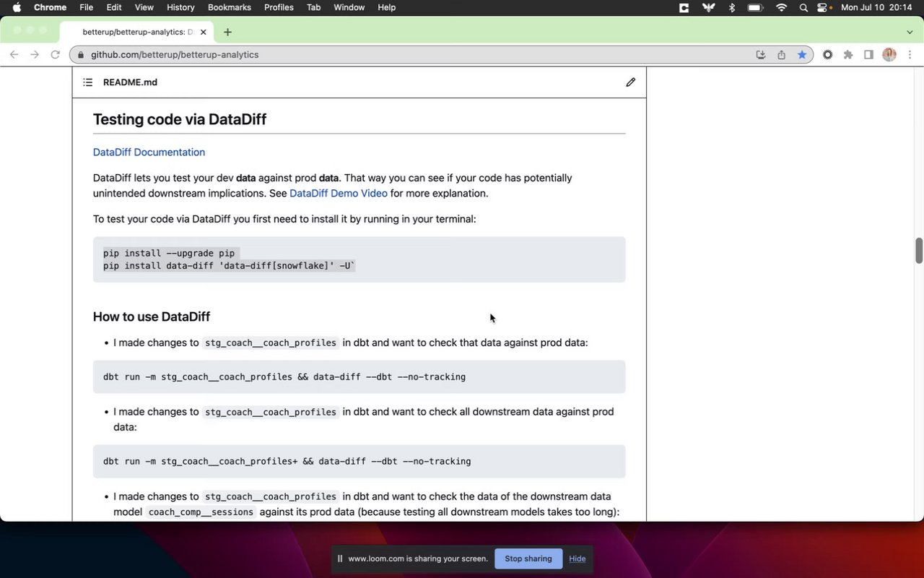
Task: Open the Profiles menu
Action: [279, 7]
